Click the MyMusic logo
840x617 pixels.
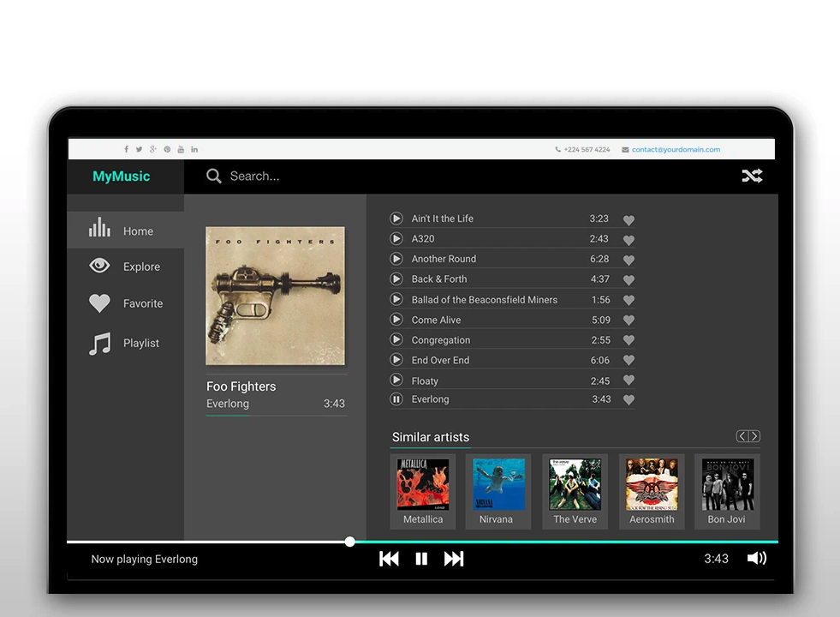pyautogui.click(x=122, y=177)
